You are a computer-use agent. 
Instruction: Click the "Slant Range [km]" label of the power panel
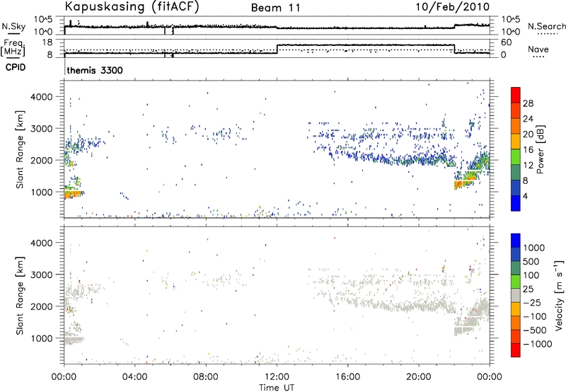coord(20,149)
